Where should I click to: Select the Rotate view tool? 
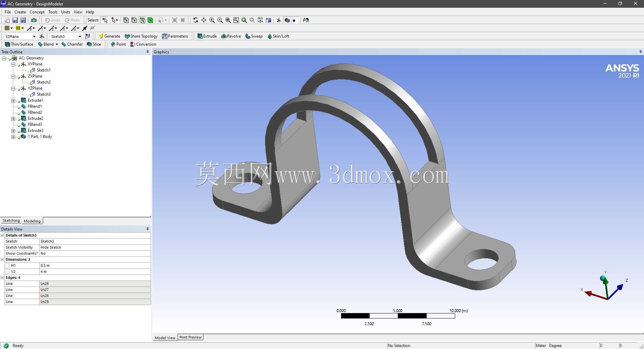point(196,20)
